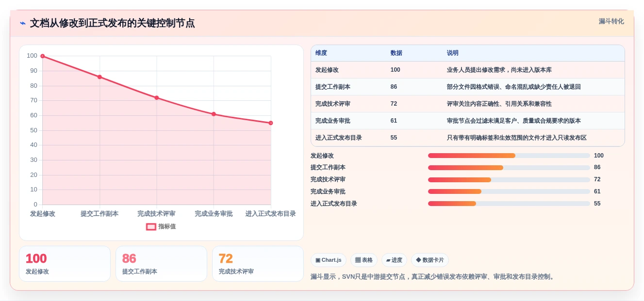Viewport: 644px width, 301px height.
Task: Click the page title 文档从修改到正式发布的关键控制节点
Action: pos(113,23)
